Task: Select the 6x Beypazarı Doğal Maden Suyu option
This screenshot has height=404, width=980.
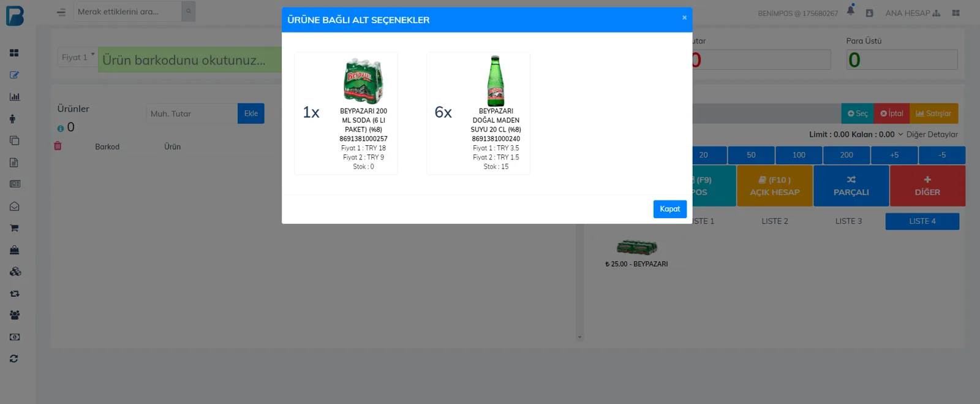Action: click(478, 113)
